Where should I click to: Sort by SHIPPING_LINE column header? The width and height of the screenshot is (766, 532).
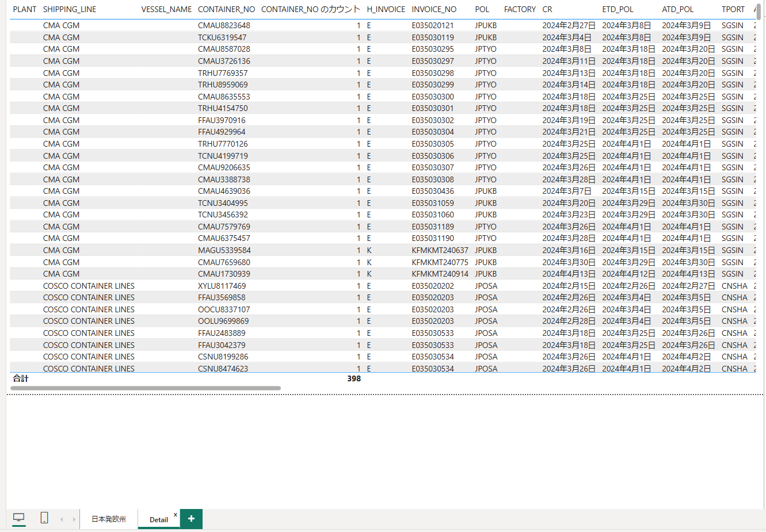[70, 9]
